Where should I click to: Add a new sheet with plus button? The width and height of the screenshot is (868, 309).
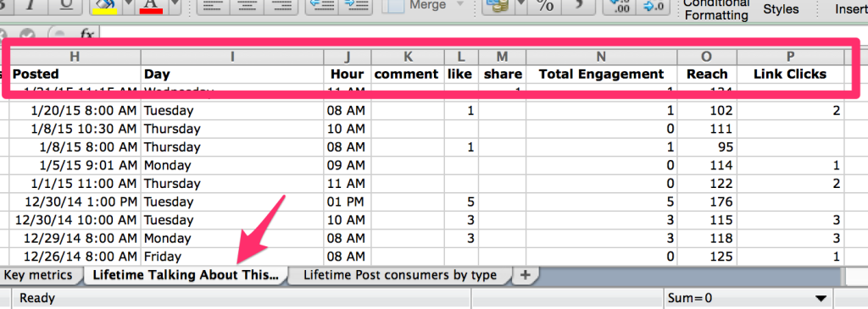click(x=526, y=275)
